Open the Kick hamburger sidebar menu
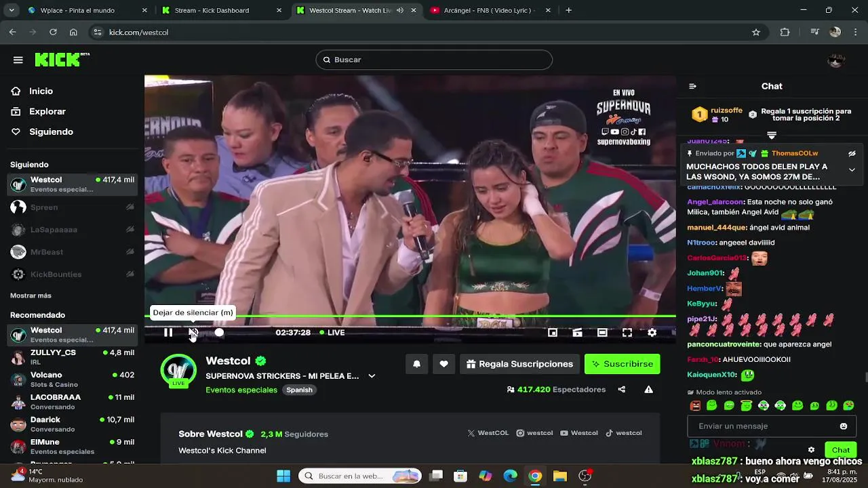 pyautogui.click(x=18, y=60)
